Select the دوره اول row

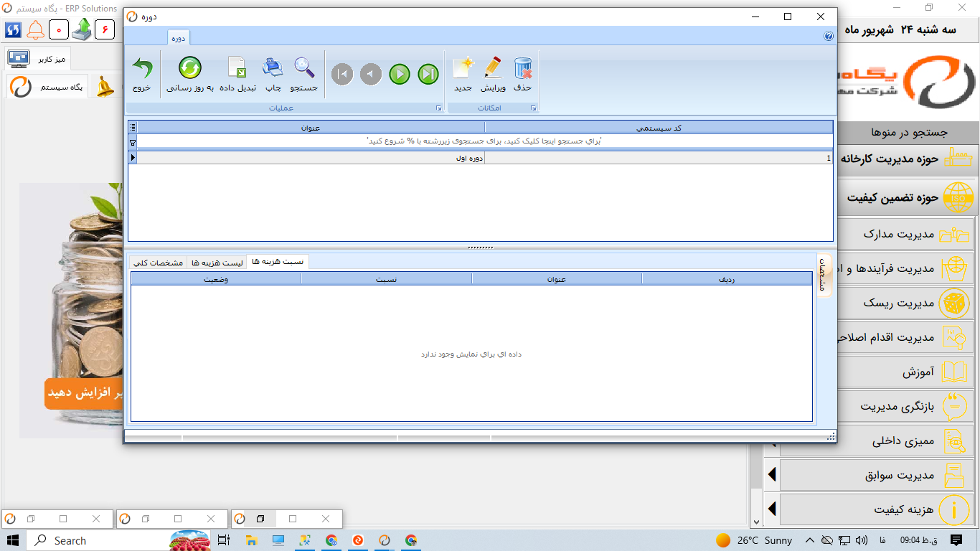pos(481,158)
